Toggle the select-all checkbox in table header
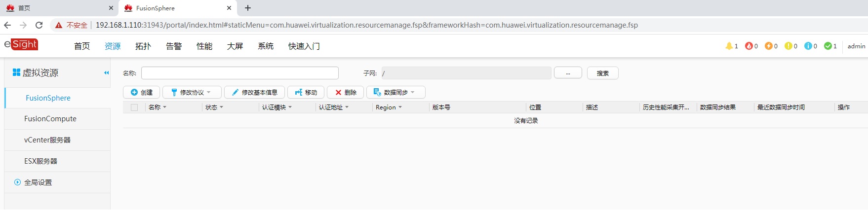Image resolution: width=868 pixels, height=211 pixels. (134, 107)
